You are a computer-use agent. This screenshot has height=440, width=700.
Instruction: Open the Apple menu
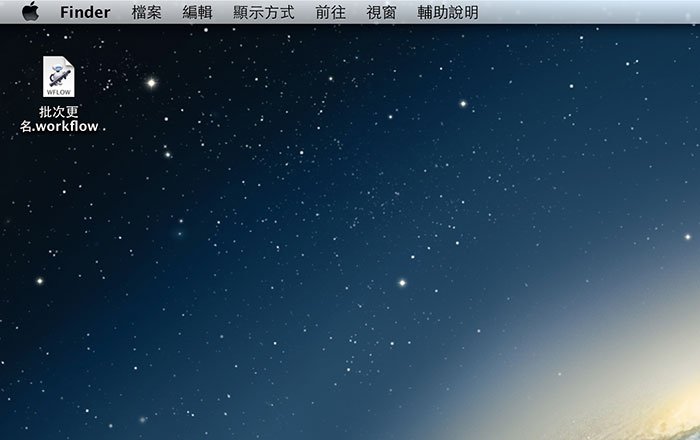pyautogui.click(x=30, y=12)
